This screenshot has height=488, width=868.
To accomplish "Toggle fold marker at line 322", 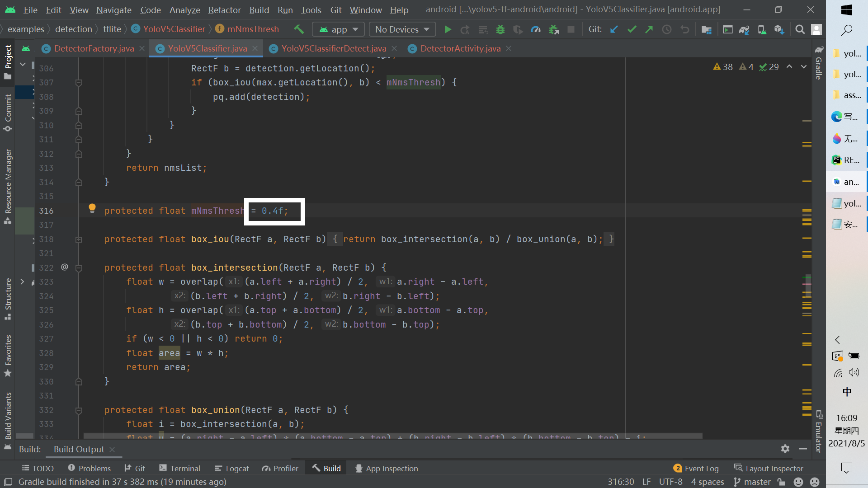I will pyautogui.click(x=79, y=268).
